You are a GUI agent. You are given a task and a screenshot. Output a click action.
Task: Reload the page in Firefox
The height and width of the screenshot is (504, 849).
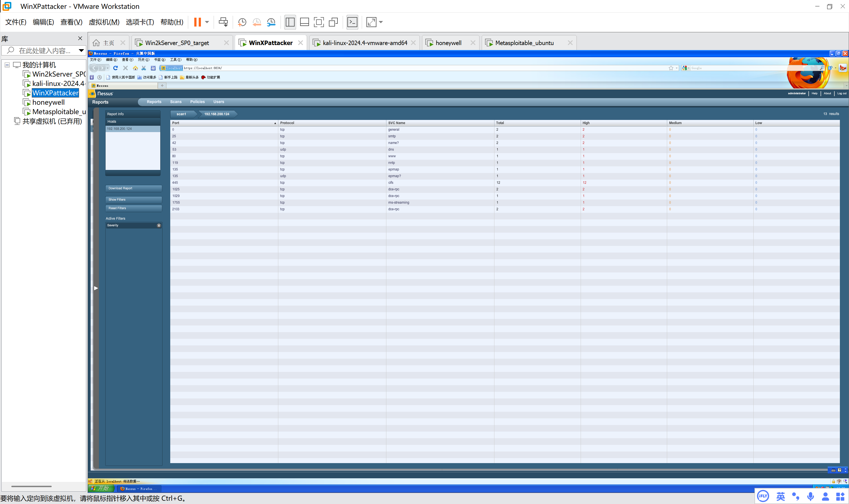tap(116, 68)
